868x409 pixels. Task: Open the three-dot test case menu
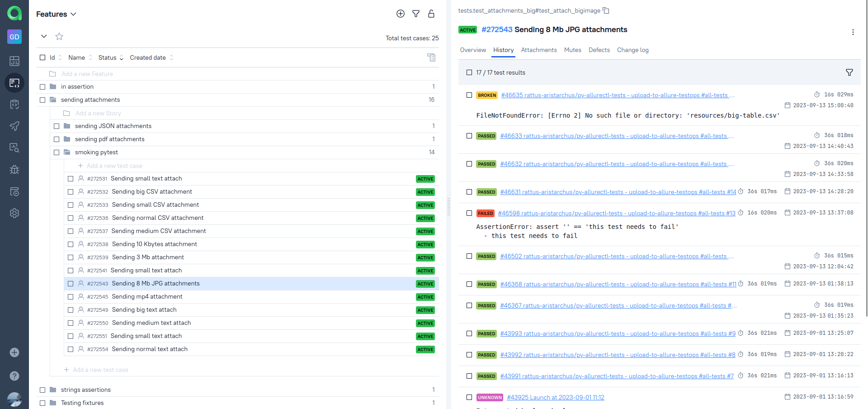(x=853, y=32)
